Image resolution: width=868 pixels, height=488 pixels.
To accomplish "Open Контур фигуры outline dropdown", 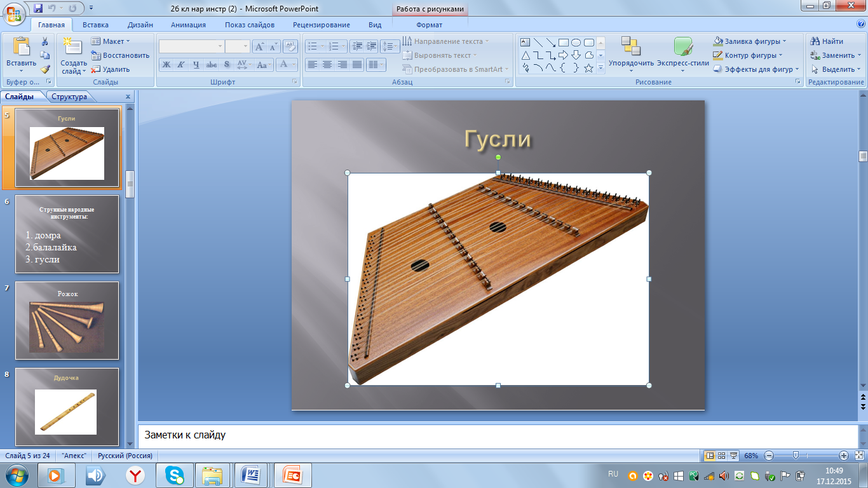I will (x=748, y=55).
